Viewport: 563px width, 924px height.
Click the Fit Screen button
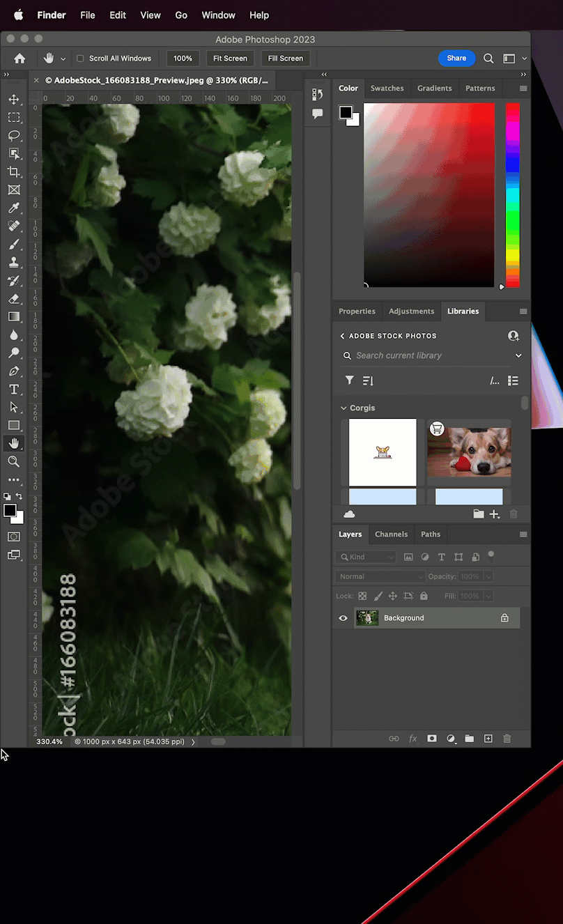(230, 59)
